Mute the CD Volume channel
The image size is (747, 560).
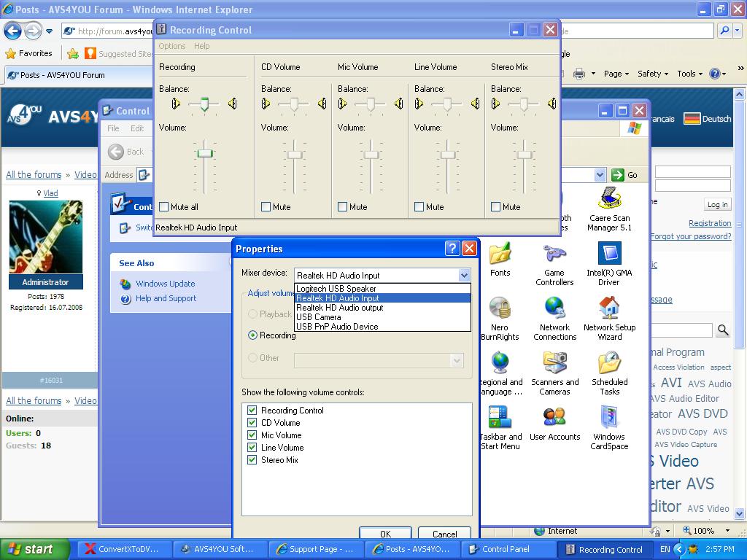[x=266, y=206]
